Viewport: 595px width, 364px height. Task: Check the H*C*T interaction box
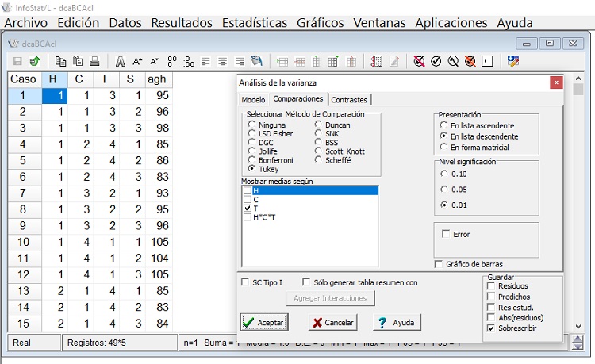coord(248,217)
